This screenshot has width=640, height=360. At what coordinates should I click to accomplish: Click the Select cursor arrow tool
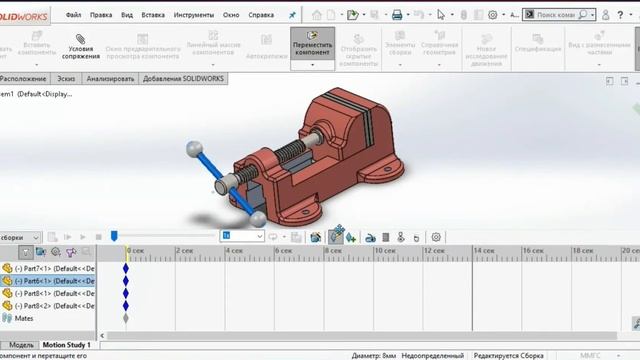[x=441, y=15]
